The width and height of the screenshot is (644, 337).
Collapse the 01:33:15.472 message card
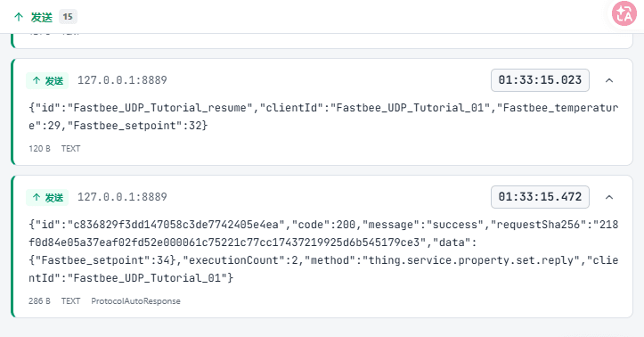click(609, 197)
